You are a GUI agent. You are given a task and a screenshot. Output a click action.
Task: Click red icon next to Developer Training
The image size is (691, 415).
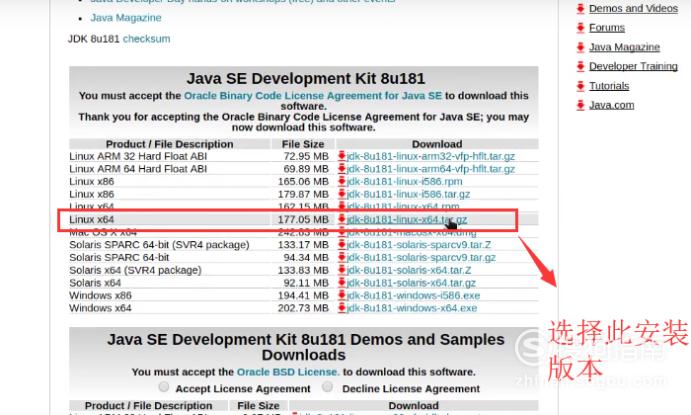pyautogui.click(x=580, y=66)
